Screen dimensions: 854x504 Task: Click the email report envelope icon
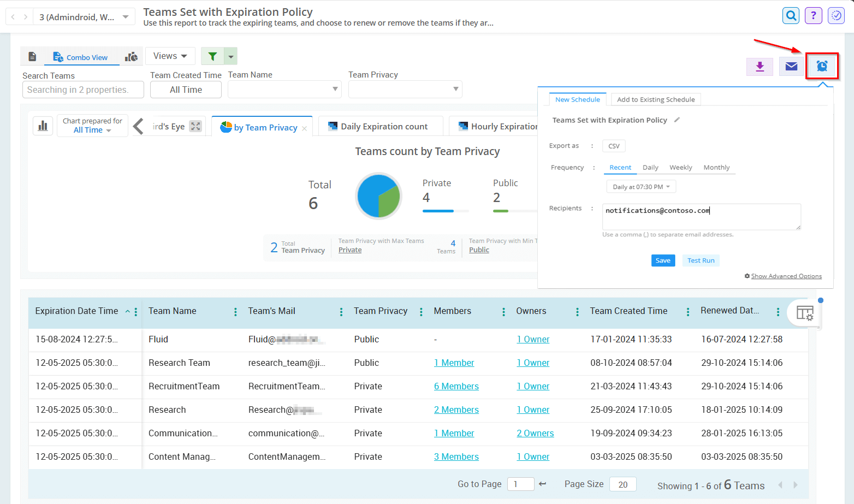coord(791,66)
